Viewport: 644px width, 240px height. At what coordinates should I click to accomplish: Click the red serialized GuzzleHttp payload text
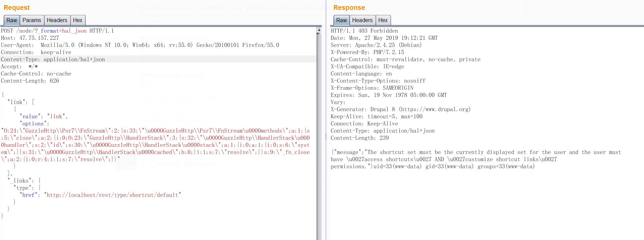(x=155, y=145)
